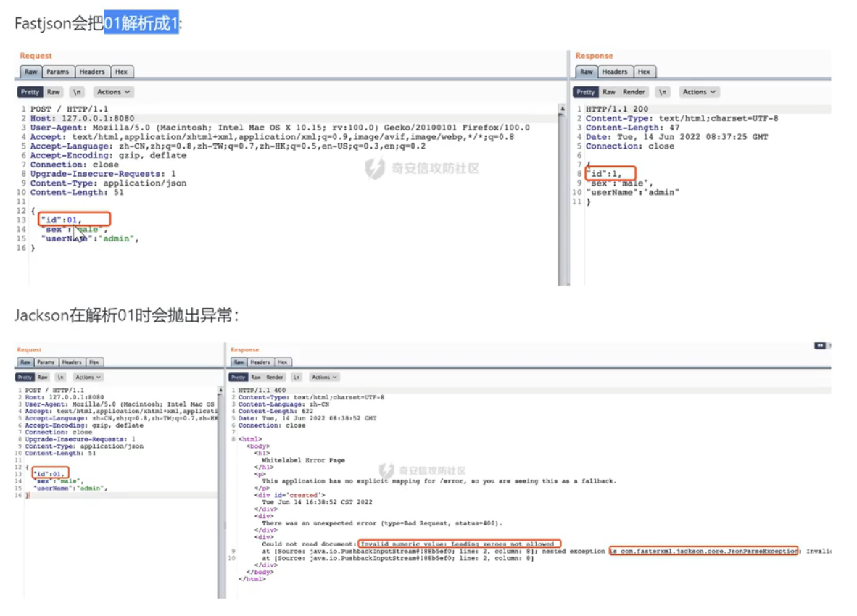Image resolution: width=857 pixels, height=616 pixels.
Task: Switch to Hex tab in Jackson request panel
Action: [x=94, y=362]
